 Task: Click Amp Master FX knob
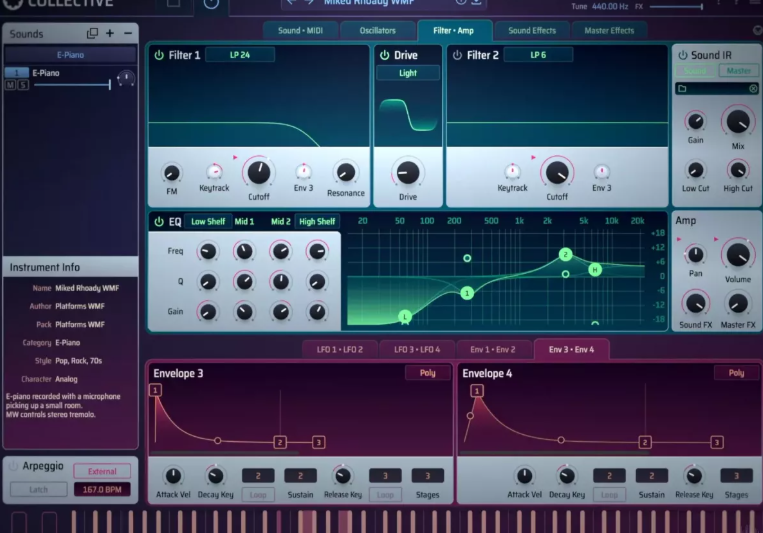pos(738,303)
